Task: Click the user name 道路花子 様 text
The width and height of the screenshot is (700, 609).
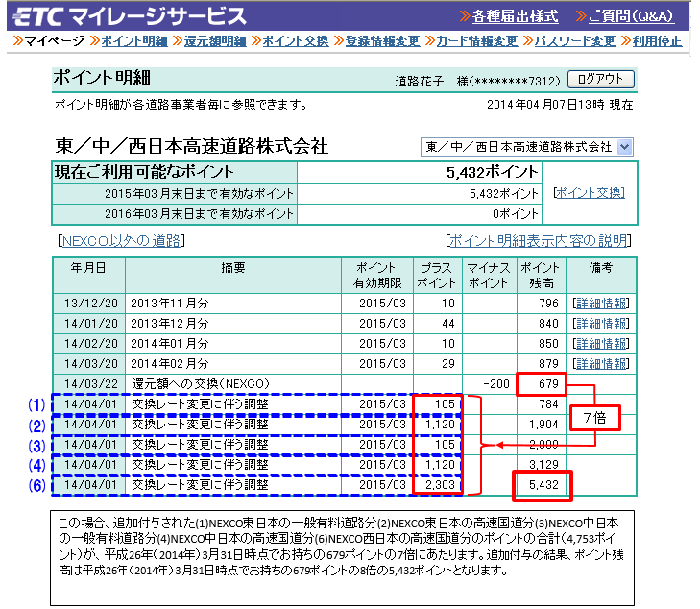Action: (x=431, y=82)
